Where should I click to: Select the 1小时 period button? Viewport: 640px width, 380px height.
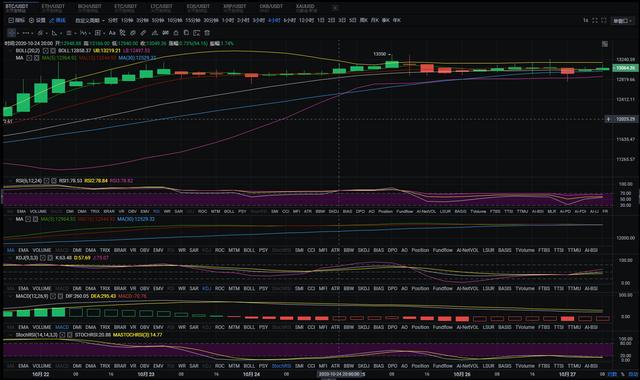(228, 20)
